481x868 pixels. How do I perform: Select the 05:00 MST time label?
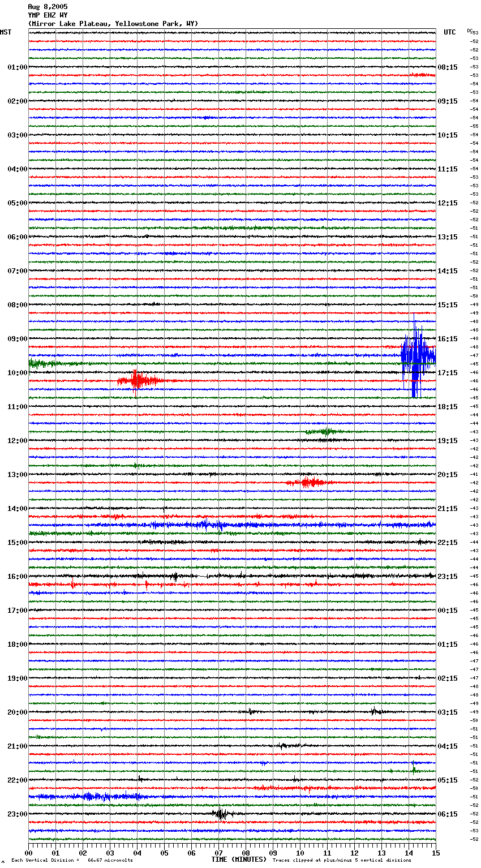coord(17,203)
